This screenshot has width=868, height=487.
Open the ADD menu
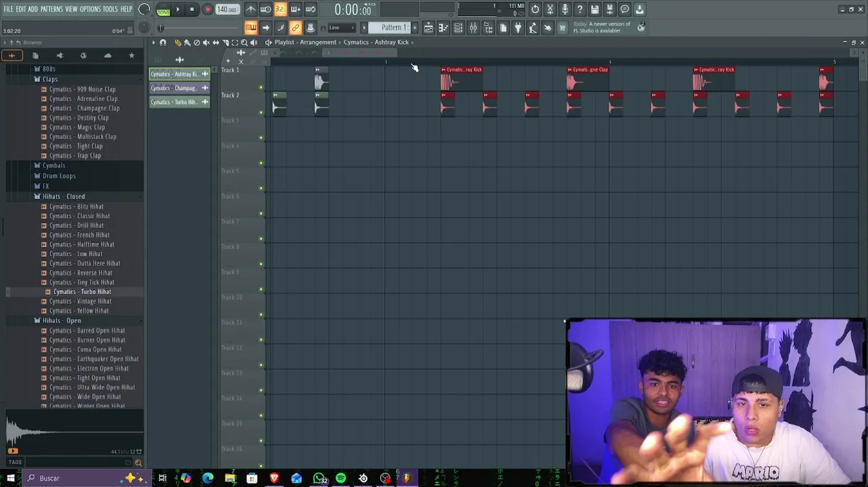coord(33,9)
